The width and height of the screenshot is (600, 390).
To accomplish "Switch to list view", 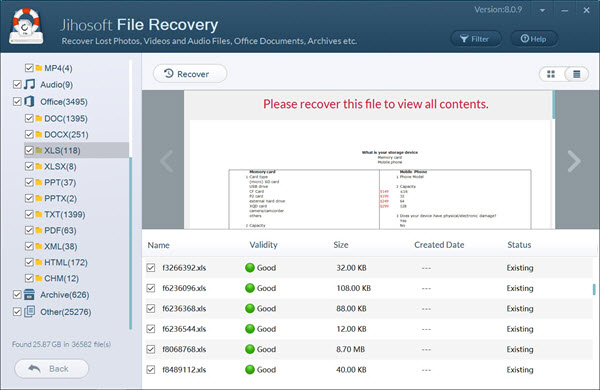I will pos(577,74).
